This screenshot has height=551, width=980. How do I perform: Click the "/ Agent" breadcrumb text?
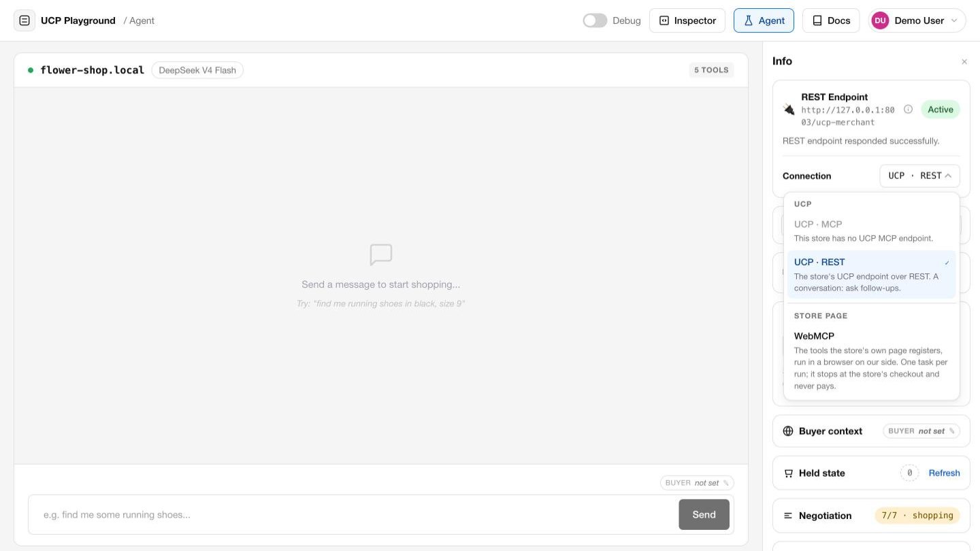point(139,20)
